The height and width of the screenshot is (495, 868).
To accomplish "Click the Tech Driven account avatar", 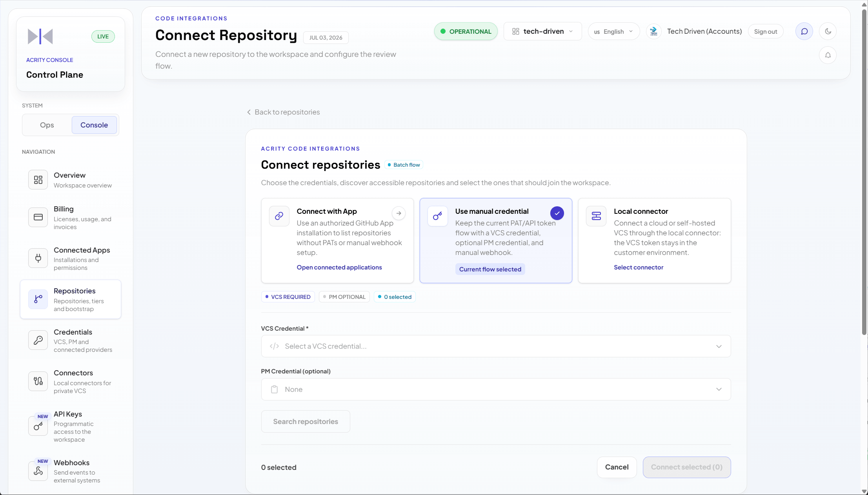I will tap(653, 31).
